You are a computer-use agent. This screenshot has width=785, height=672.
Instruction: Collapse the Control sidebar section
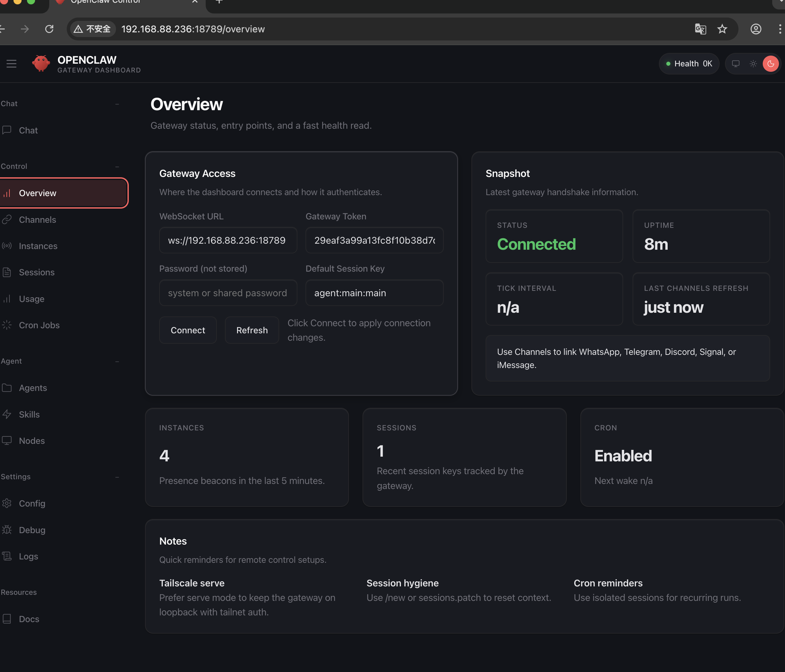117,166
